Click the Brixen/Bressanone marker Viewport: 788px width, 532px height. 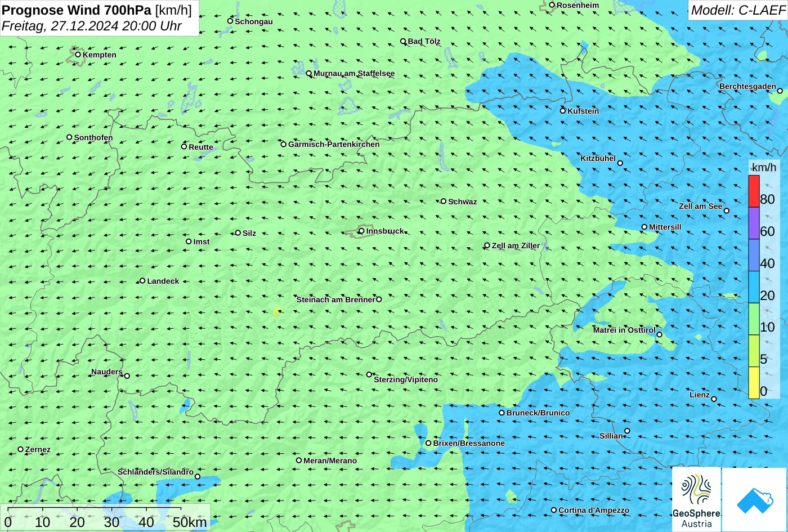click(428, 443)
